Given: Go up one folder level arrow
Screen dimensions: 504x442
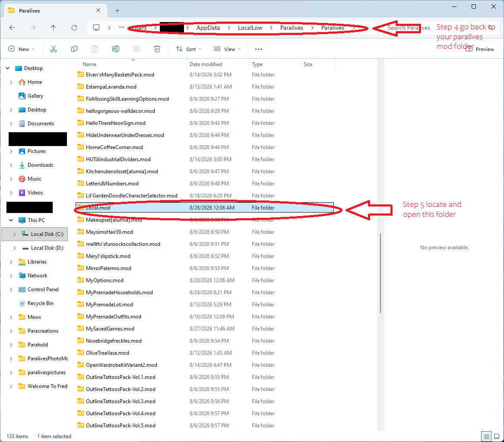Looking at the screenshot, I should [54, 28].
